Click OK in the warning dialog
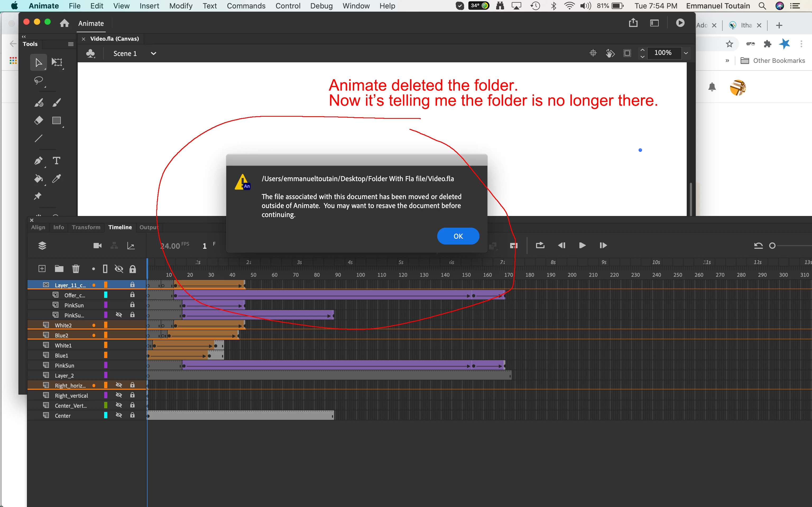 [458, 236]
